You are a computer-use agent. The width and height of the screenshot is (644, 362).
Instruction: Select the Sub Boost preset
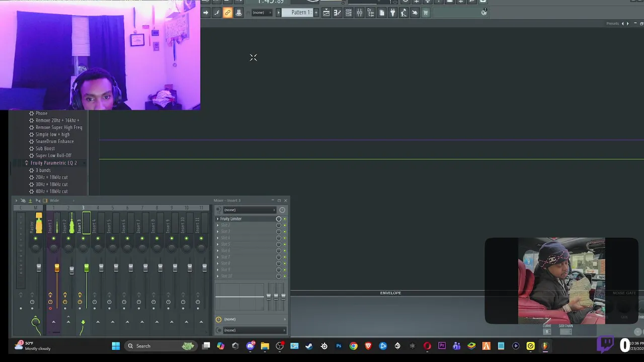point(45,149)
